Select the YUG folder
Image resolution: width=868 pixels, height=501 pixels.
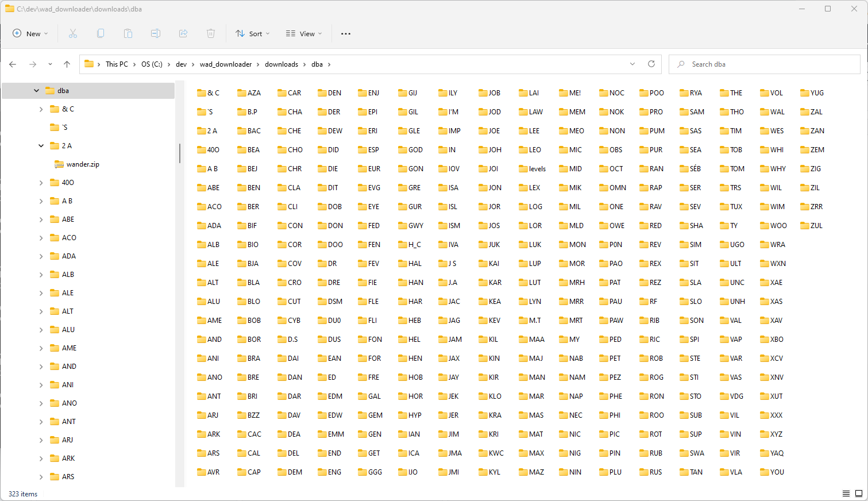812,93
